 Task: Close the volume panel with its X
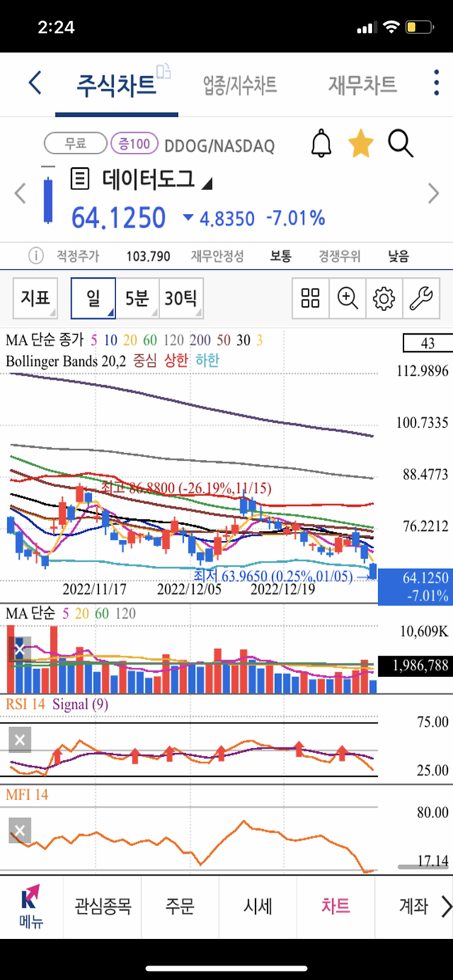tap(19, 650)
